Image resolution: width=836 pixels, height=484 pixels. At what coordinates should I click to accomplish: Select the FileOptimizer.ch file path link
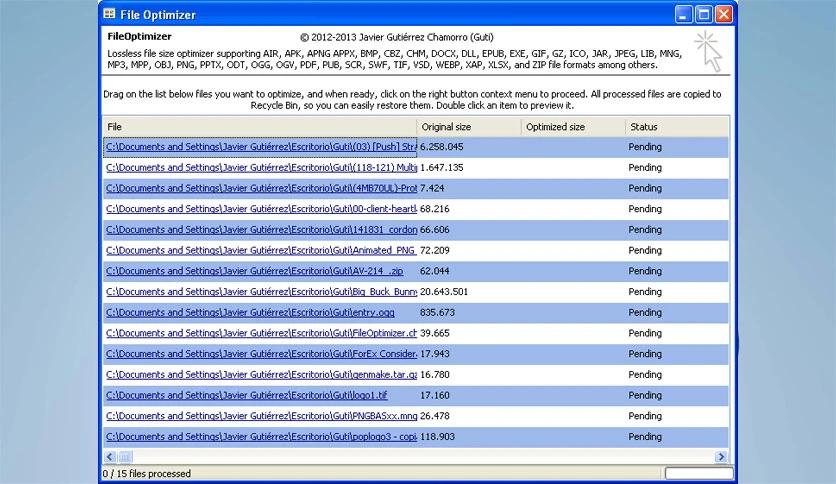261,333
